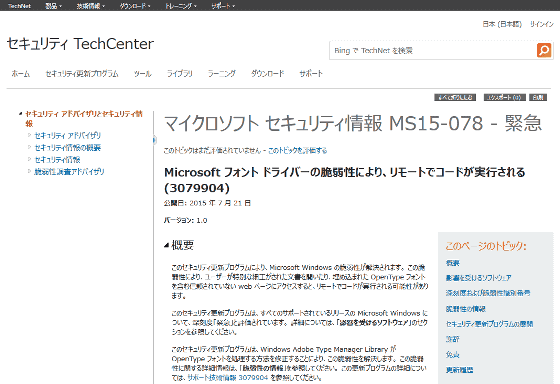Expand arrow beside セキュリティ情報の概要 tree item
Screen dimensions: 560x384
click(30, 147)
